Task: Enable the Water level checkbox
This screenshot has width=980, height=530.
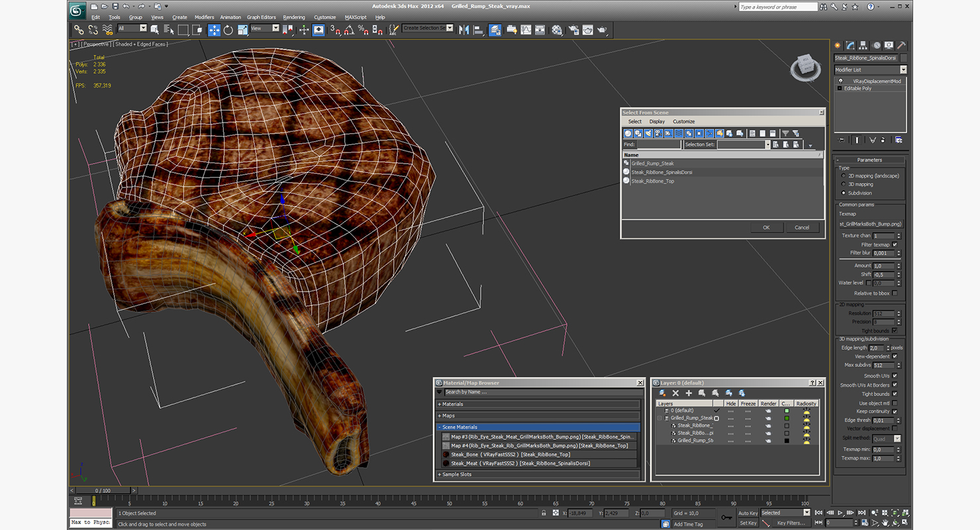Action: point(869,283)
